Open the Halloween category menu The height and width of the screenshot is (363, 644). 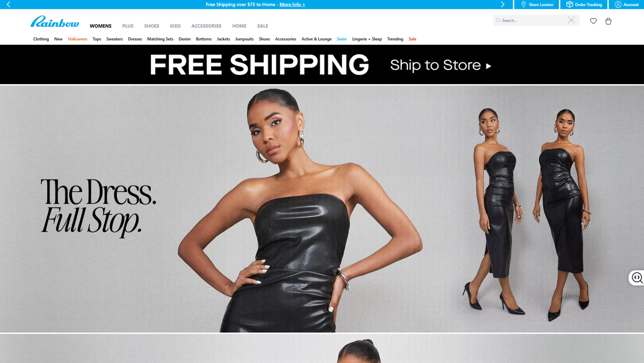[78, 39]
